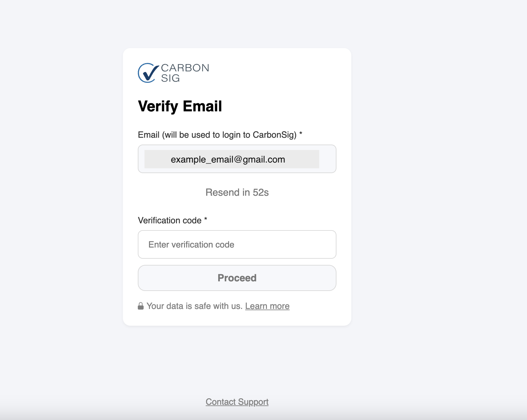Click the asterisk after the Email label
Screen dimensions: 527x420
click(x=301, y=134)
